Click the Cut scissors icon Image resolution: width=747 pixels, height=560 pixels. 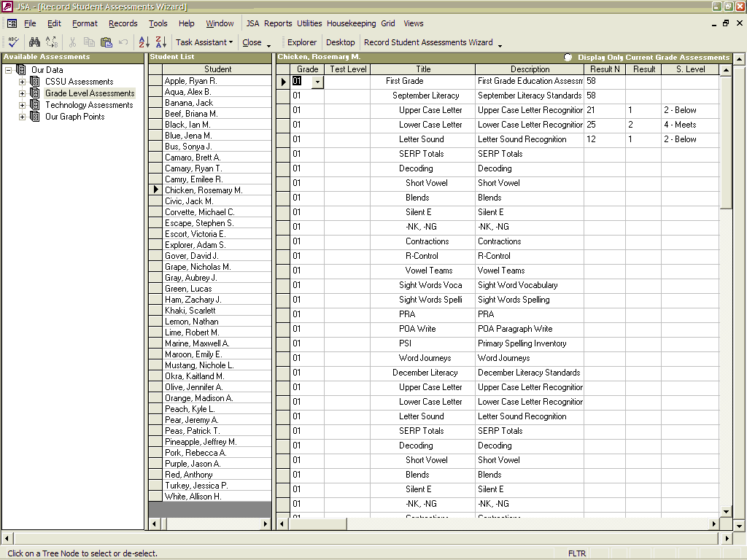[72, 42]
